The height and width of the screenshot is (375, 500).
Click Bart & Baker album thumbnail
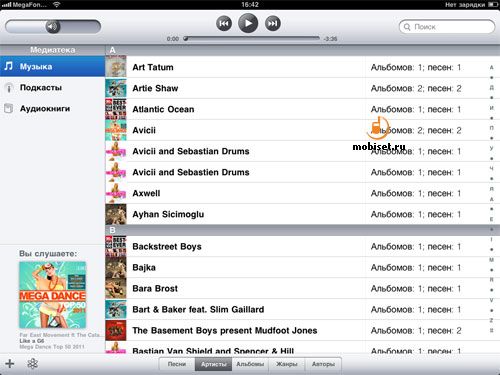coord(116,309)
